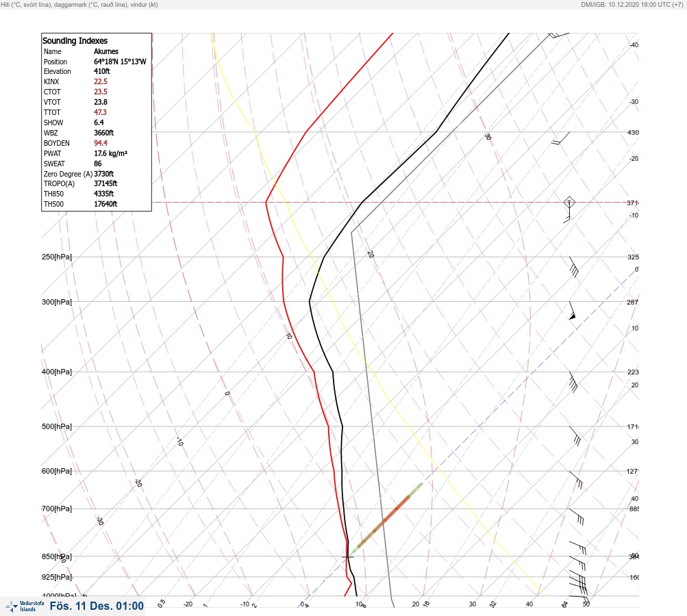Click the Elevation value 410ft

coord(101,71)
